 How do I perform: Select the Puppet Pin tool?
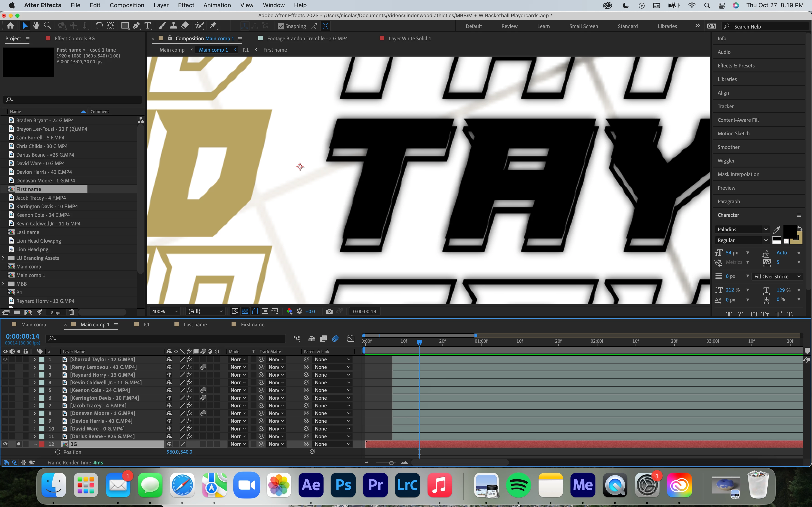(213, 26)
